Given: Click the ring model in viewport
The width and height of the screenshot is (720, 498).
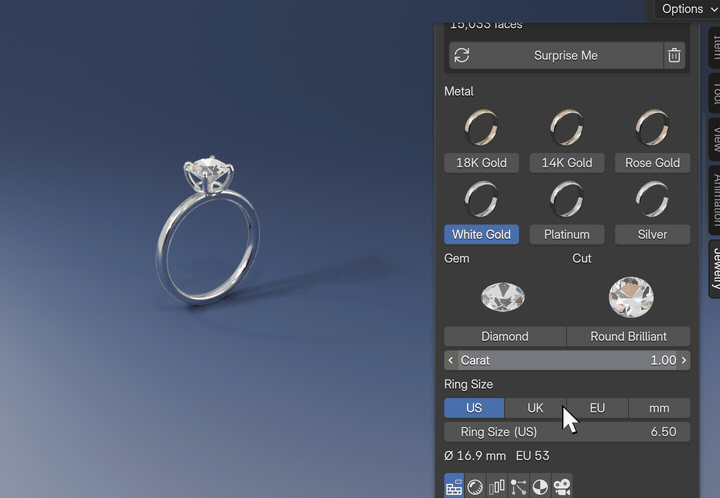Looking at the screenshot, I should (x=208, y=231).
